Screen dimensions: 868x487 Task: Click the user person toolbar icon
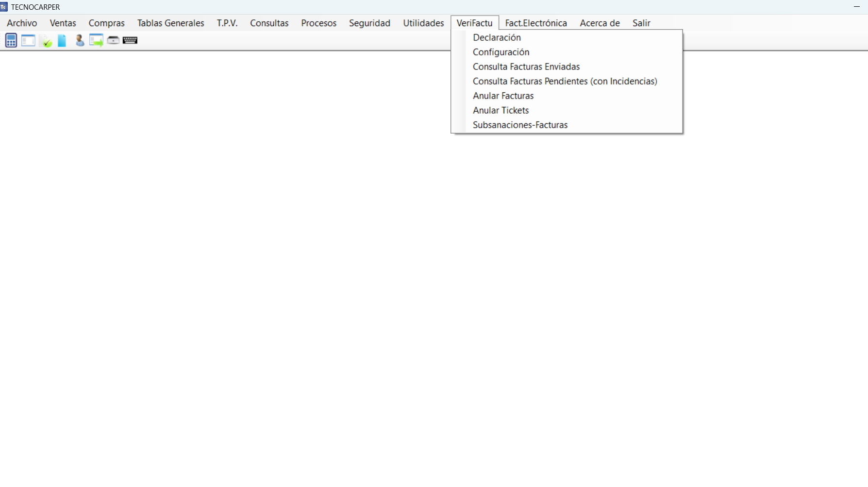click(80, 40)
